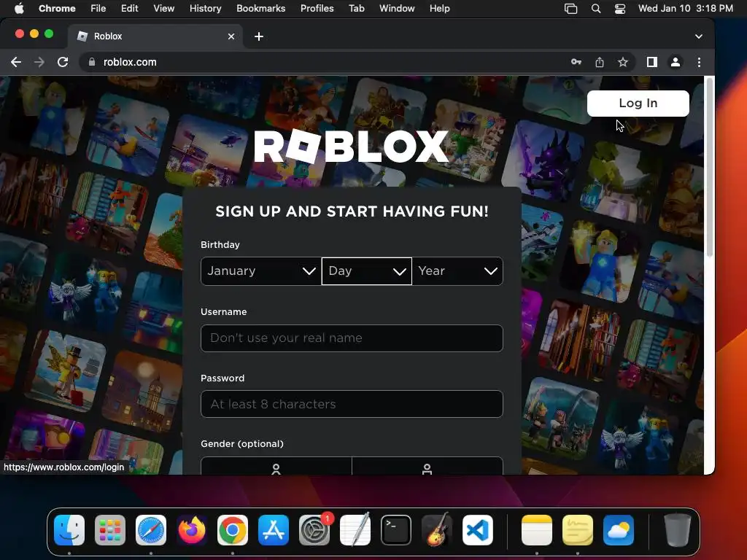This screenshot has width=747, height=560.
Task: Open Launchpad from the dock
Action: click(110, 530)
